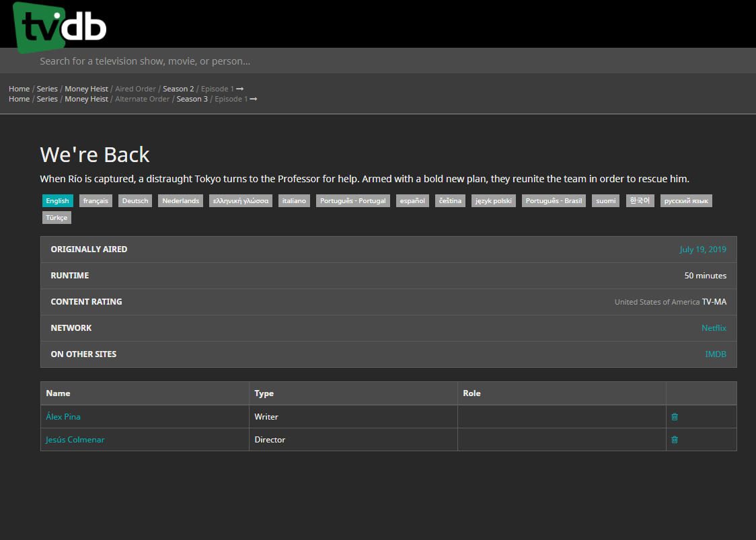Choose the español language tag
756x540 pixels.
click(x=412, y=201)
